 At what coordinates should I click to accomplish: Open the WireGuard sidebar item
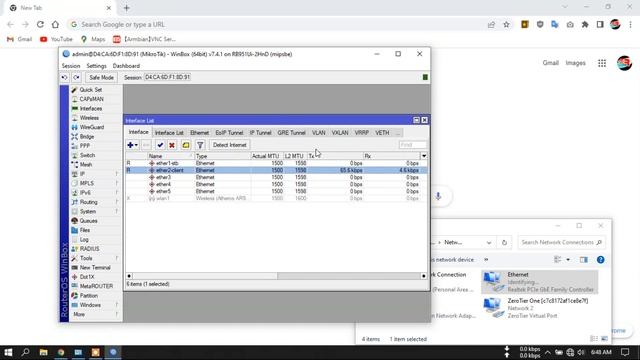point(92,127)
